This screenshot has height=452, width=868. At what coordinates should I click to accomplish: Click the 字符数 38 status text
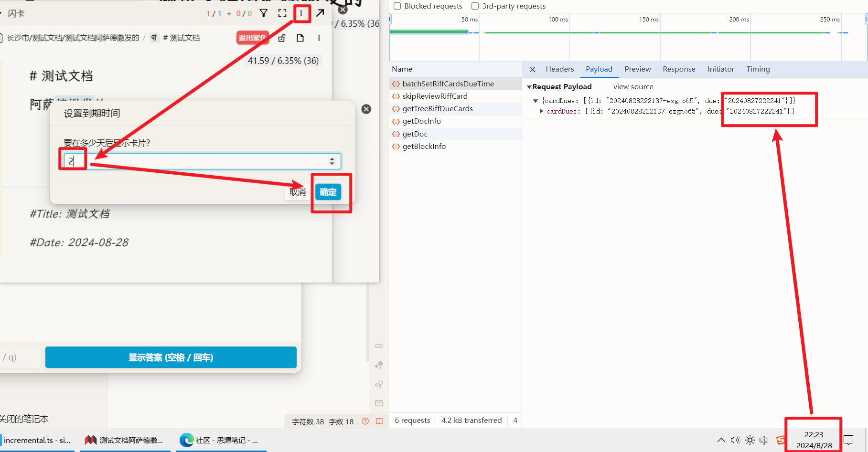click(x=308, y=421)
